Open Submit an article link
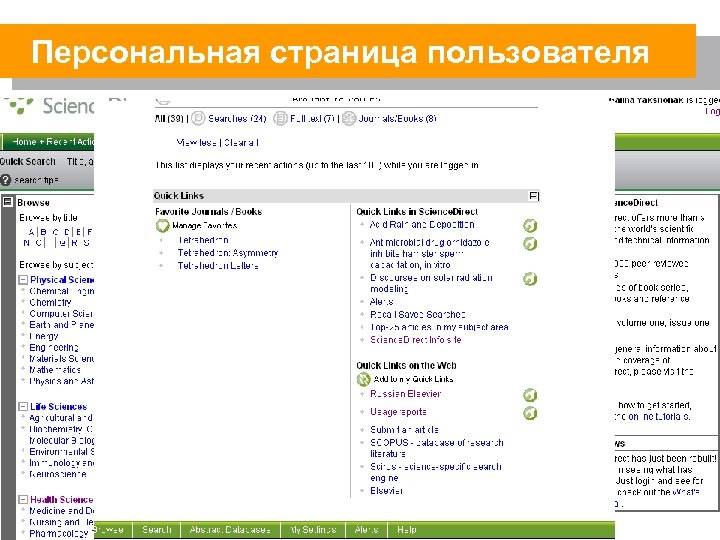 pos(404,430)
